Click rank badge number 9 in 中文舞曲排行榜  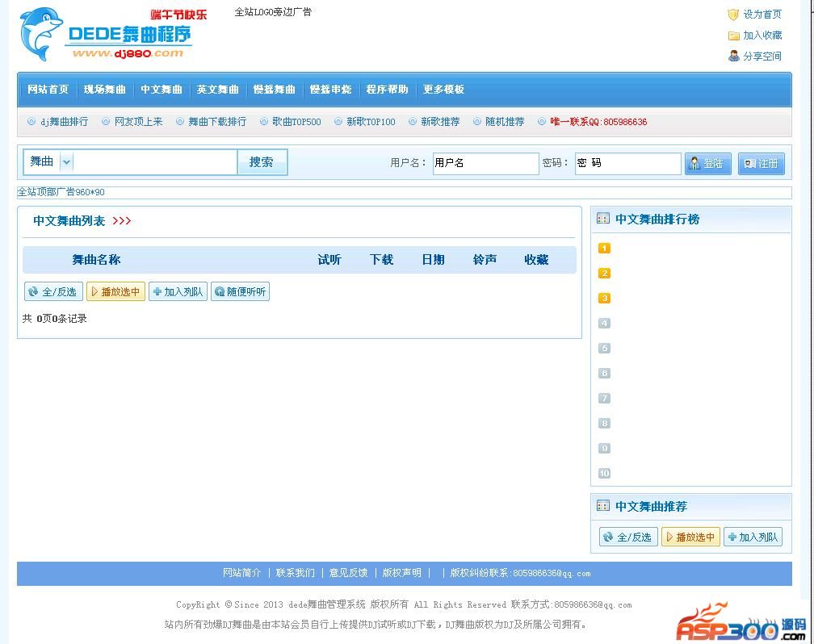[x=604, y=448]
